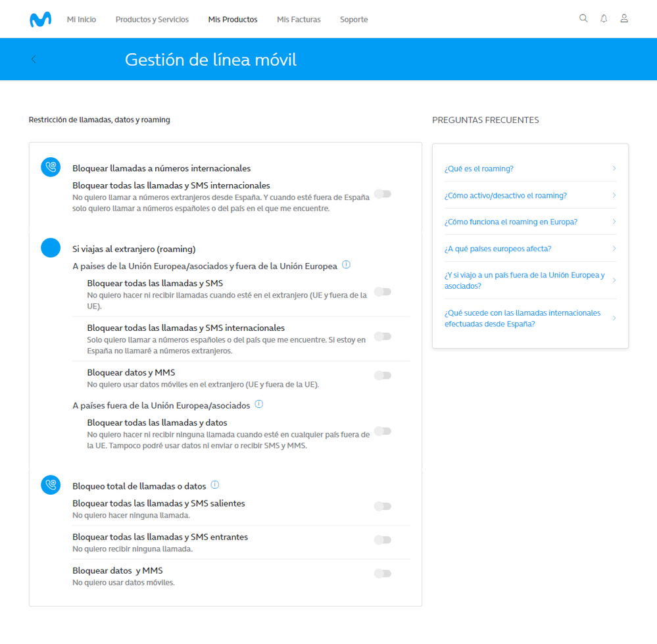Expand the ¿Qué es el roaming? chevron

pos(614,168)
